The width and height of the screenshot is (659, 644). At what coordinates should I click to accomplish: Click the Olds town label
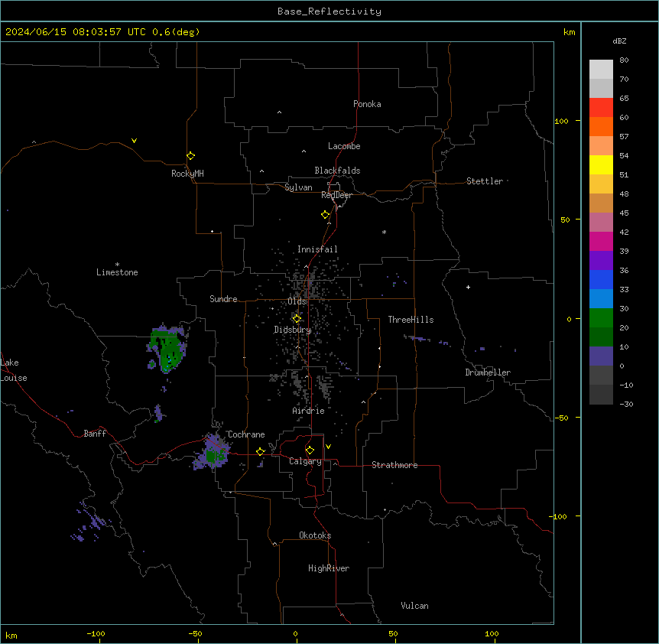point(297,301)
